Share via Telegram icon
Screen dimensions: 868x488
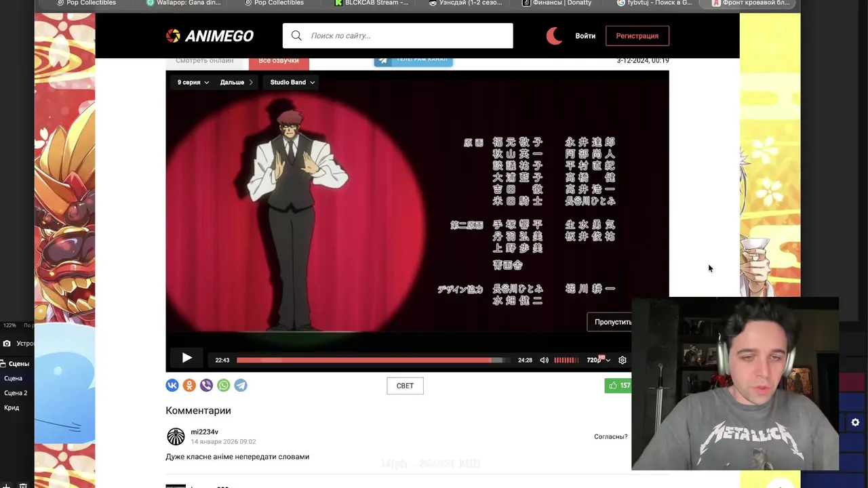(241, 385)
